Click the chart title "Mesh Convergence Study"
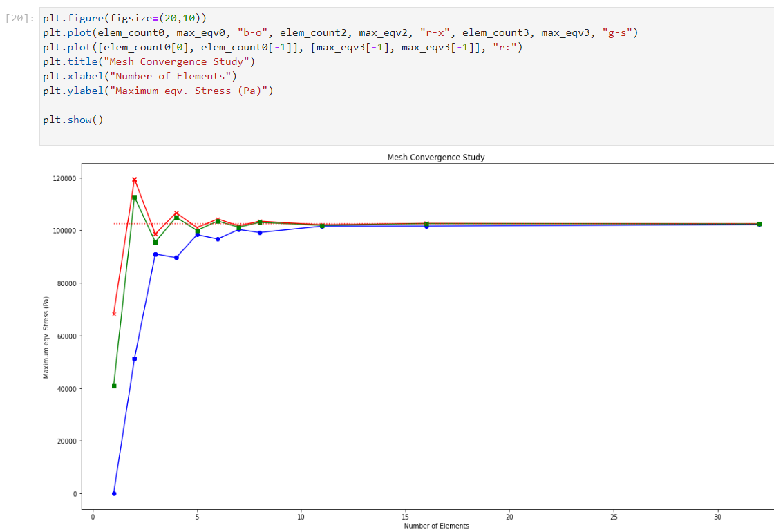Image resolution: width=774 pixels, height=532 pixels. click(436, 158)
